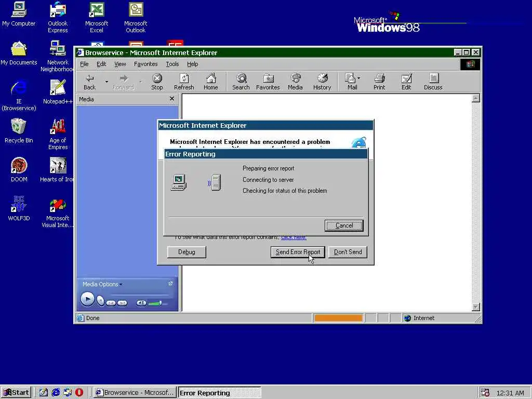Open the Tools menu

point(172,64)
